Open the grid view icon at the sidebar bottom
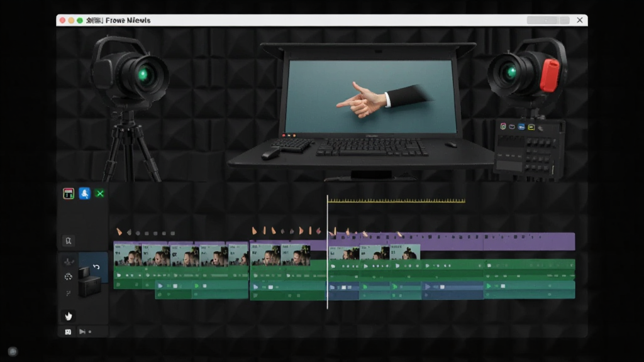The height and width of the screenshot is (362, 644). (68, 332)
